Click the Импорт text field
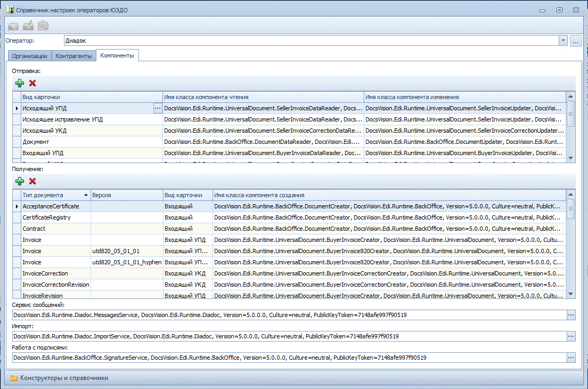Viewport: 588px width, 389px height. click(x=289, y=336)
